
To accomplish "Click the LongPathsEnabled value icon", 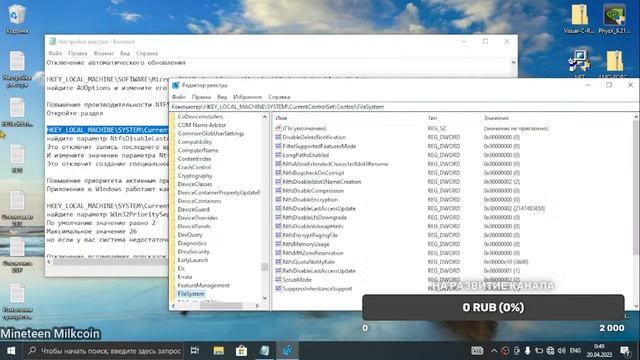I will coord(278,155).
